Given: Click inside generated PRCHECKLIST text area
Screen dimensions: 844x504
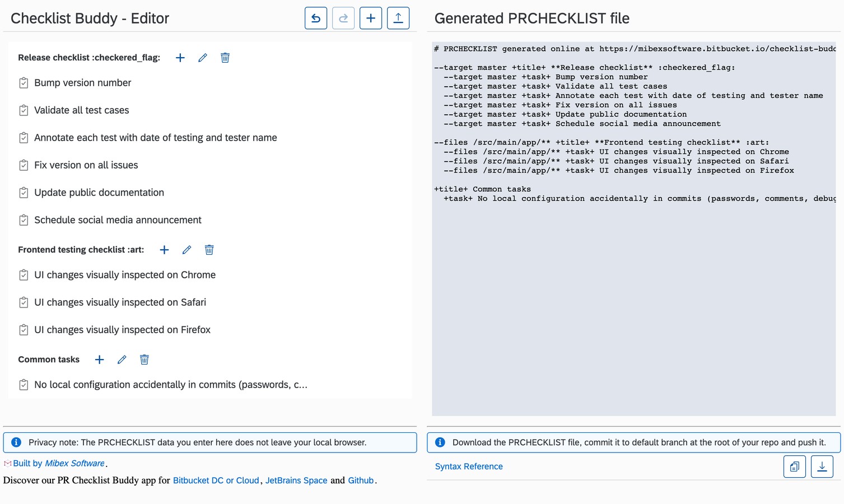Looking at the screenshot, I should (x=633, y=229).
